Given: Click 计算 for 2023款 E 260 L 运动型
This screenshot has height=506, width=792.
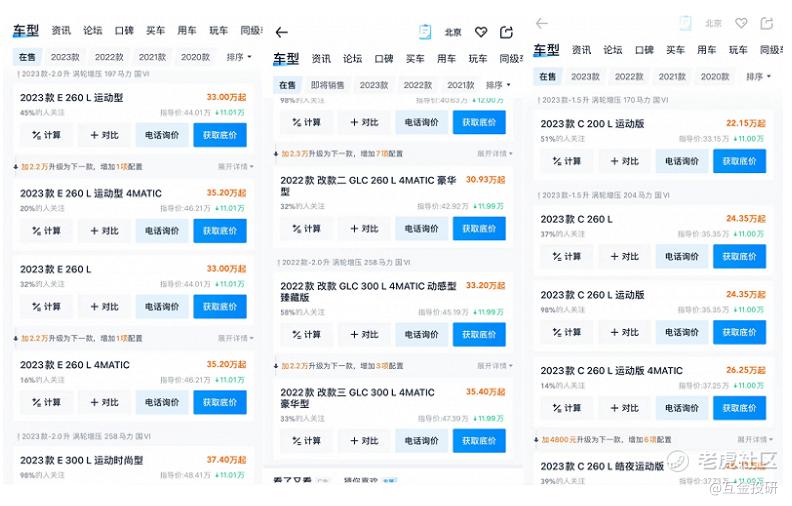Looking at the screenshot, I should coord(46,135).
